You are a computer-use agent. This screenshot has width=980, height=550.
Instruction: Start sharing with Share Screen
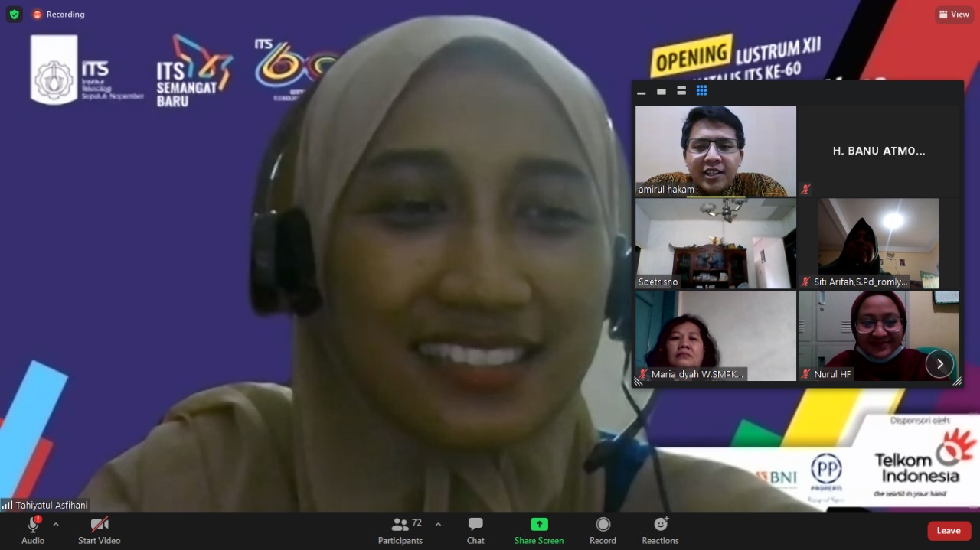click(539, 530)
